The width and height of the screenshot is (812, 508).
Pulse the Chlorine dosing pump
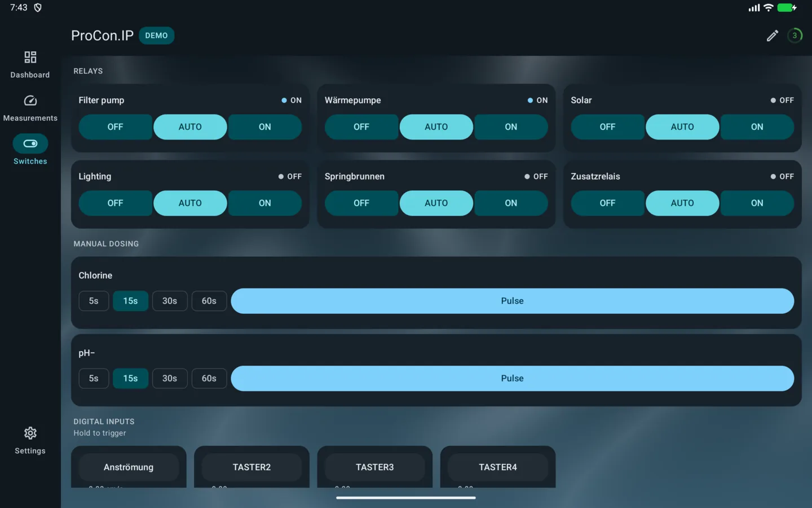point(513,301)
